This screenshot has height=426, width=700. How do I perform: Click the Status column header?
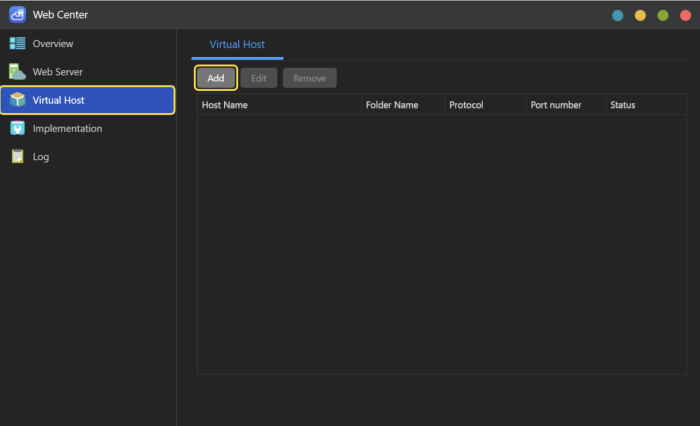(x=645, y=105)
